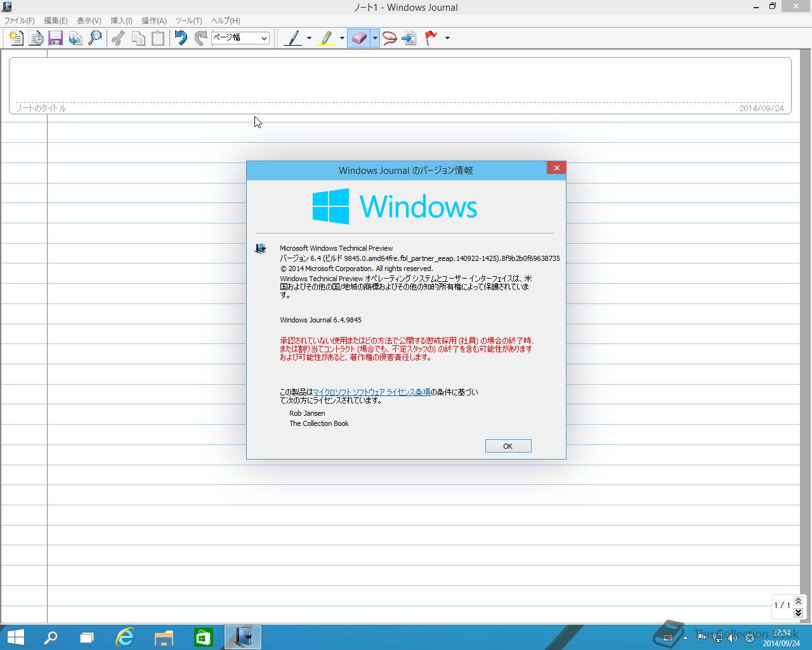Paste using the clipboard toolbar icon
Viewport: 812px width, 650px height.
point(158,38)
